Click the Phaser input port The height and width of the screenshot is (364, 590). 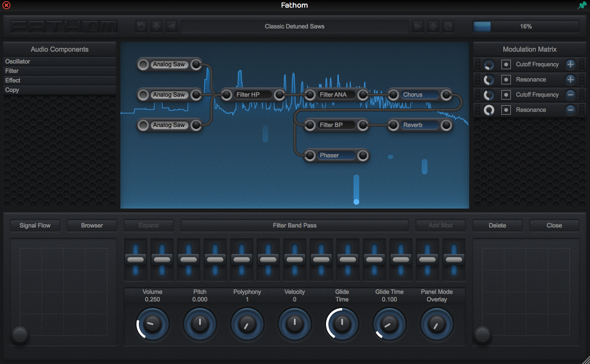310,155
